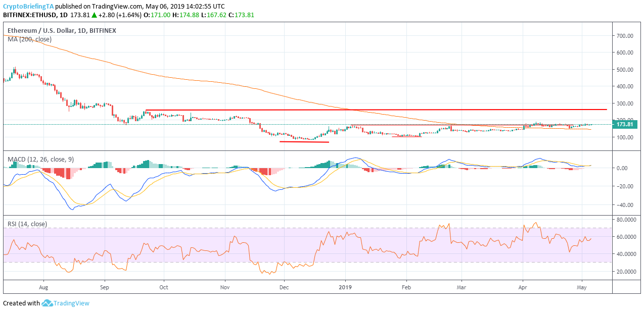Click the May label on time axis
The width and height of the screenshot is (644, 312).
click(582, 287)
